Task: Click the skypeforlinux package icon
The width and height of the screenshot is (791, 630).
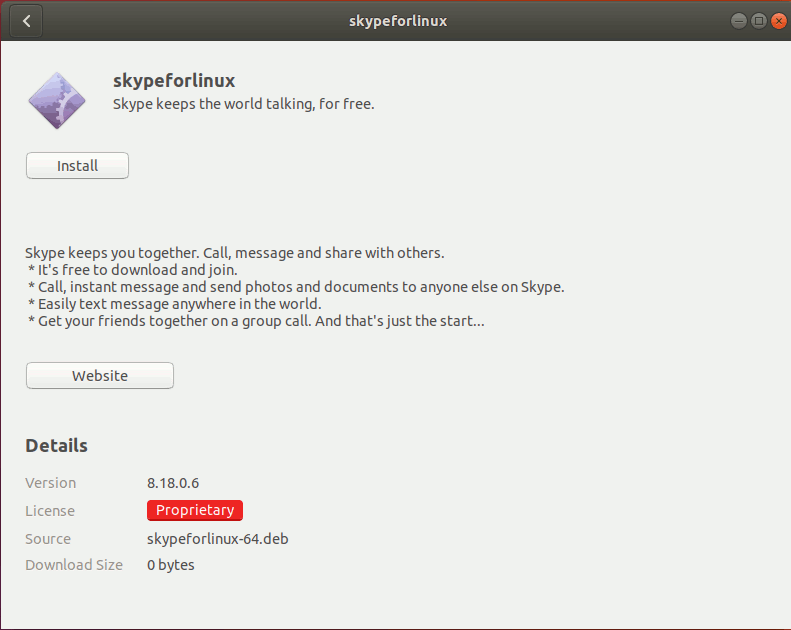Action: click(57, 100)
